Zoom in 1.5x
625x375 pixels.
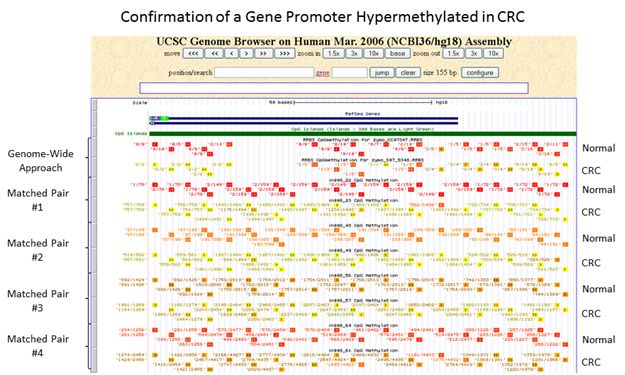coord(334,53)
